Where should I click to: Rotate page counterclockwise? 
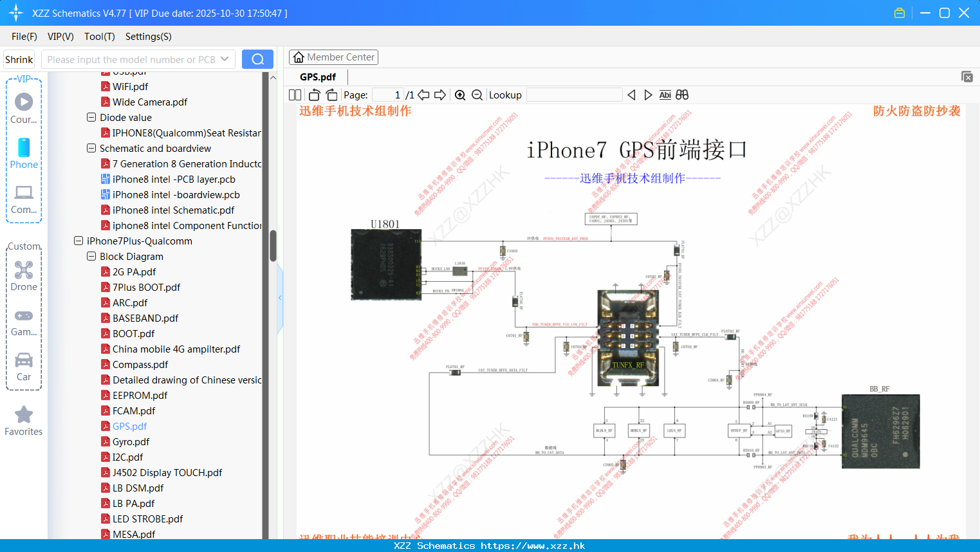coord(314,95)
